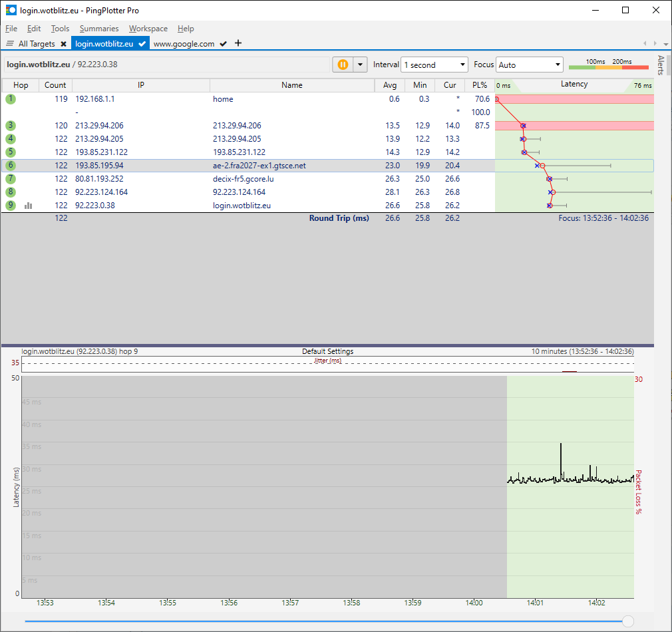
Task: Click the hop 3 green circle icon
Action: point(11,126)
